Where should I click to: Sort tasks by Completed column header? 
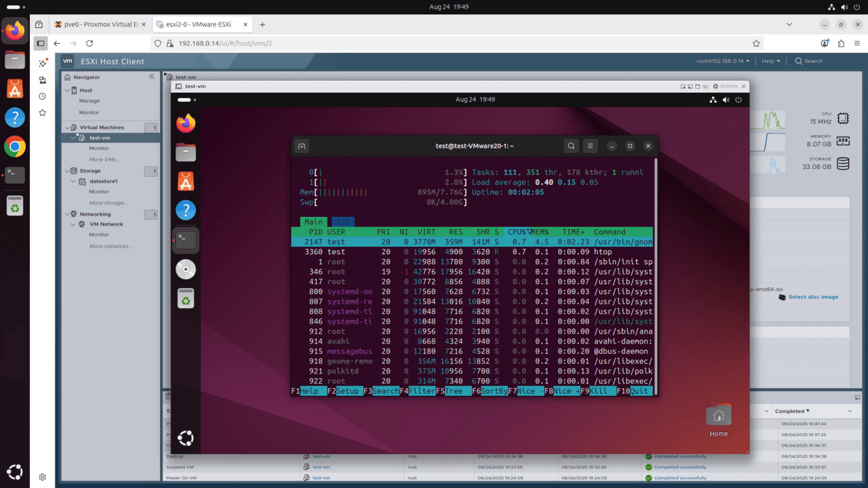793,411
